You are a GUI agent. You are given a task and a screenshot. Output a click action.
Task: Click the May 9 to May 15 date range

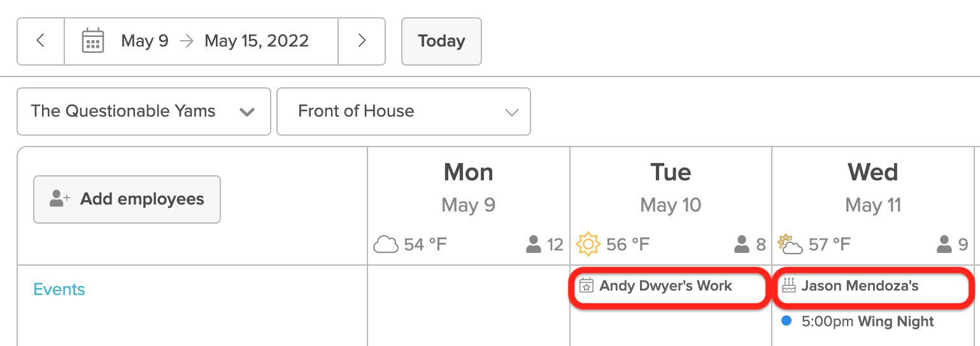(215, 41)
